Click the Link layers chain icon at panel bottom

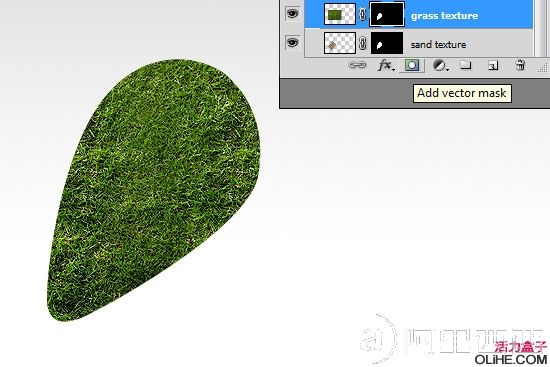tap(357, 65)
